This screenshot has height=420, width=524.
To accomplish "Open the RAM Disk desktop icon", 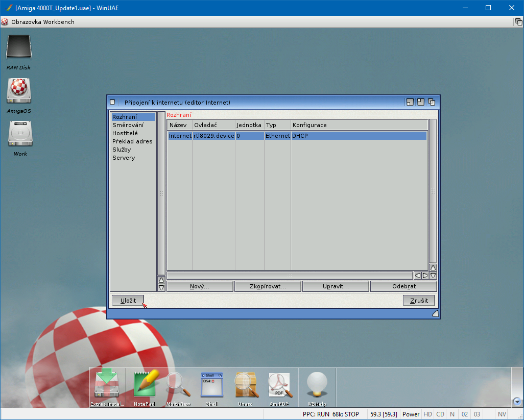I will 18,48.
